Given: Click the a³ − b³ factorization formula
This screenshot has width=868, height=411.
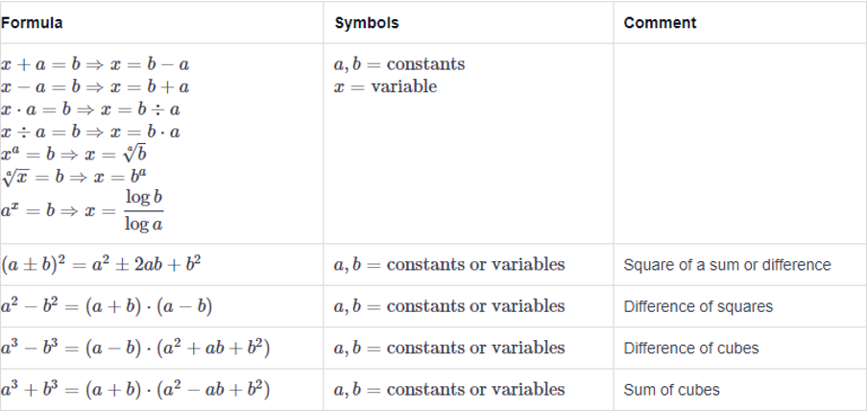Looking at the screenshot, I should coord(135,348).
